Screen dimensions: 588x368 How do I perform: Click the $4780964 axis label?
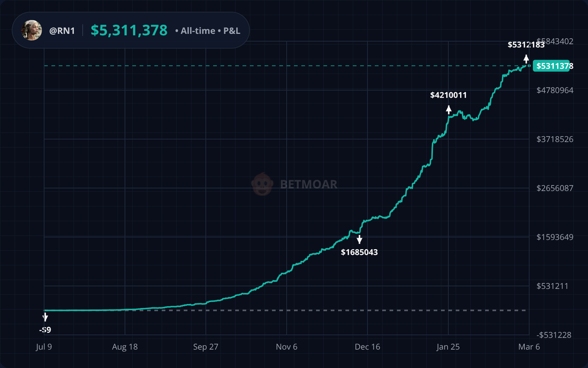pyautogui.click(x=555, y=90)
